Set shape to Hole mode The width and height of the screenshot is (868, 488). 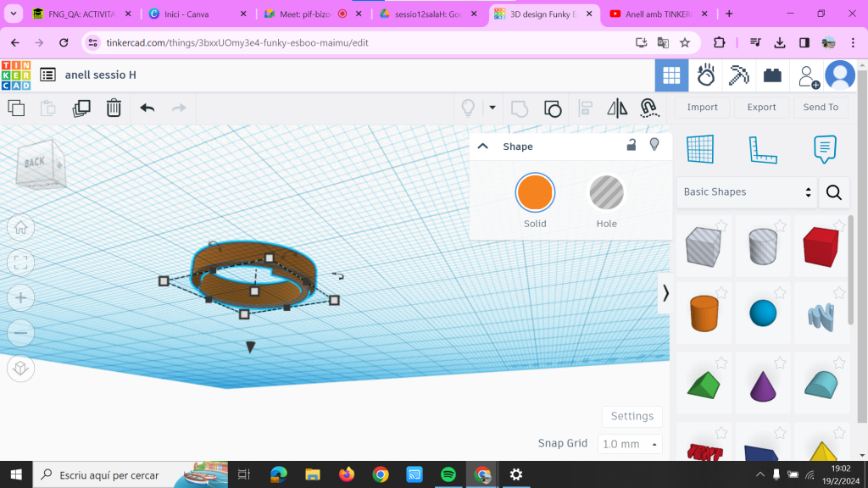(606, 193)
